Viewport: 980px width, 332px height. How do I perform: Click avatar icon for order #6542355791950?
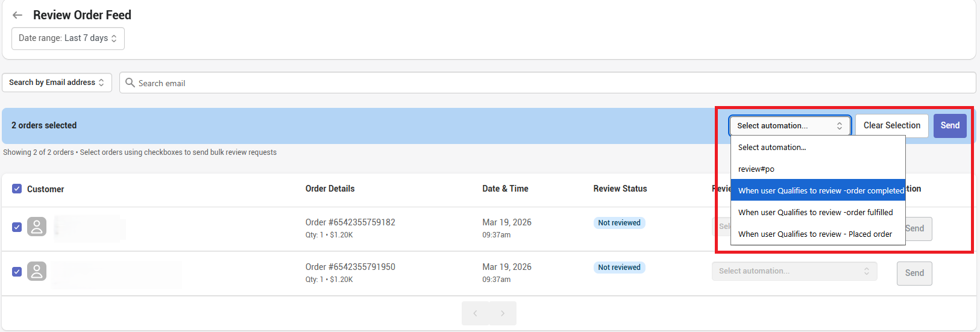point(37,271)
